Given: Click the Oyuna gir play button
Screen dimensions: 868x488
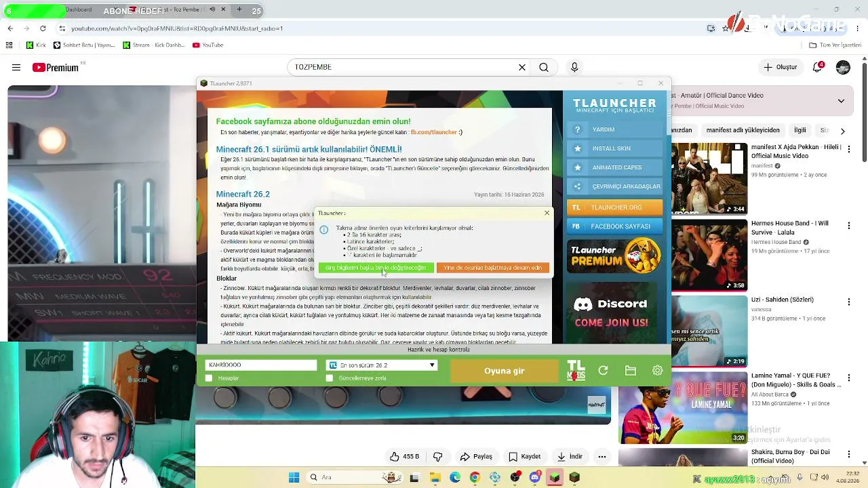Looking at the screenshot, I should pos(504,371).
